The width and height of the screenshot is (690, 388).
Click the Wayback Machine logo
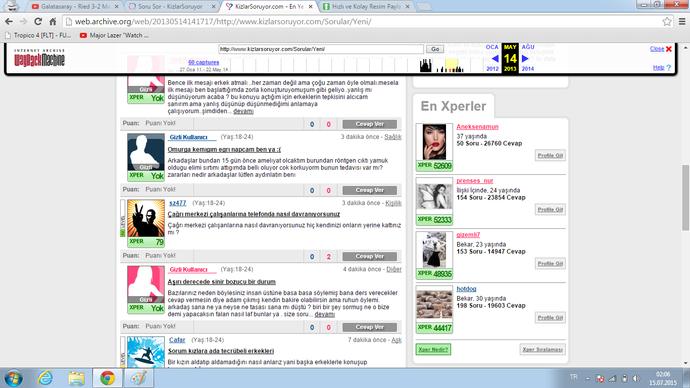(x=39, y=58)
